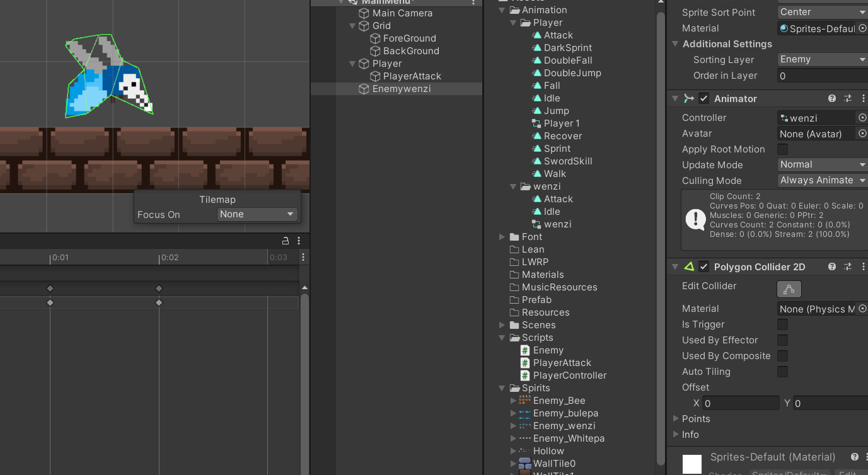Open Animator component more options menu

(x=863, y=99)
